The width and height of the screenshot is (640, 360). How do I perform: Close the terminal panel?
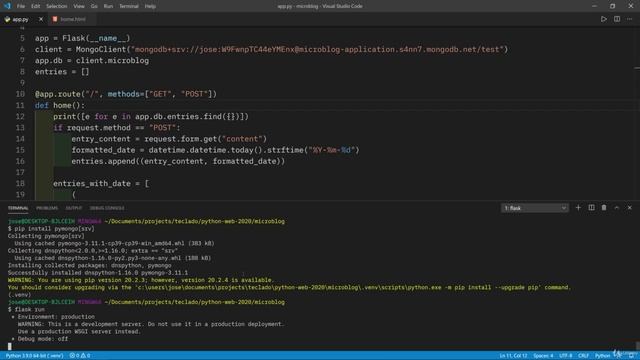(630, 208)
